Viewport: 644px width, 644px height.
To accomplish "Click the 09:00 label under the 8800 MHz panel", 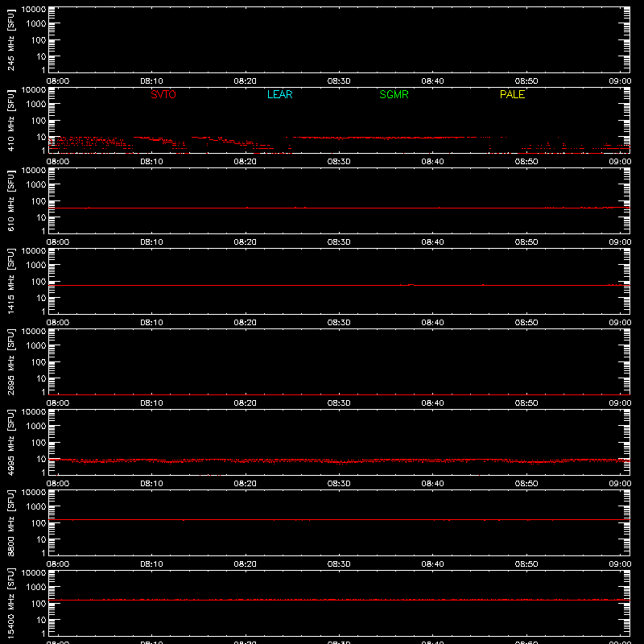I will 620,564.
